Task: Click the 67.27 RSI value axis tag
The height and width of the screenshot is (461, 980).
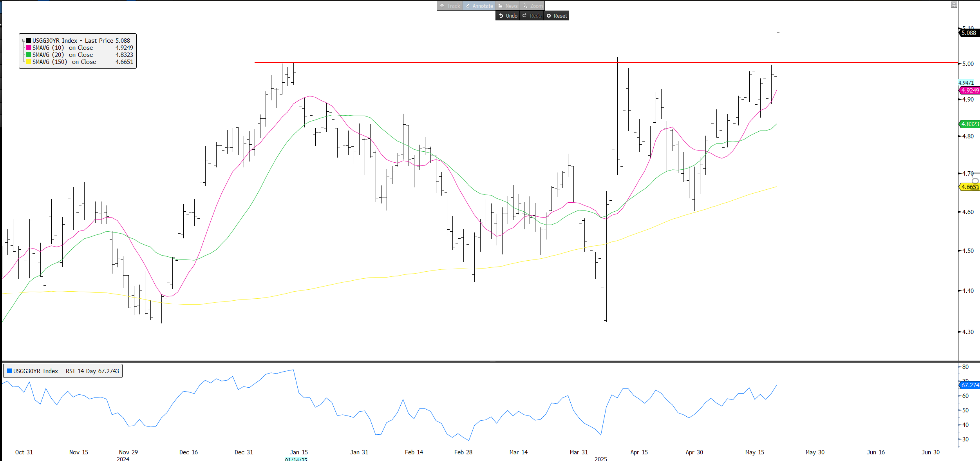Action: pos(969,385)
